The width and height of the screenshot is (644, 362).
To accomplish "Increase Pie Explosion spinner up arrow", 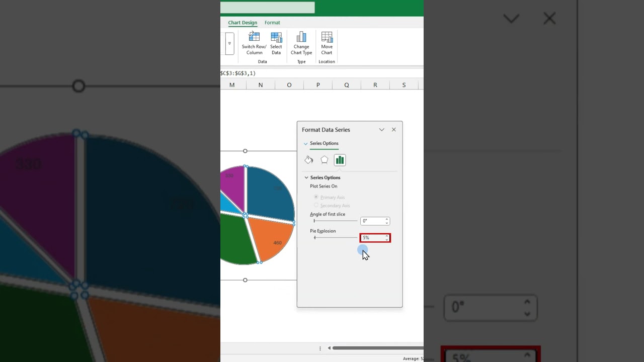I will pos(387,236).
